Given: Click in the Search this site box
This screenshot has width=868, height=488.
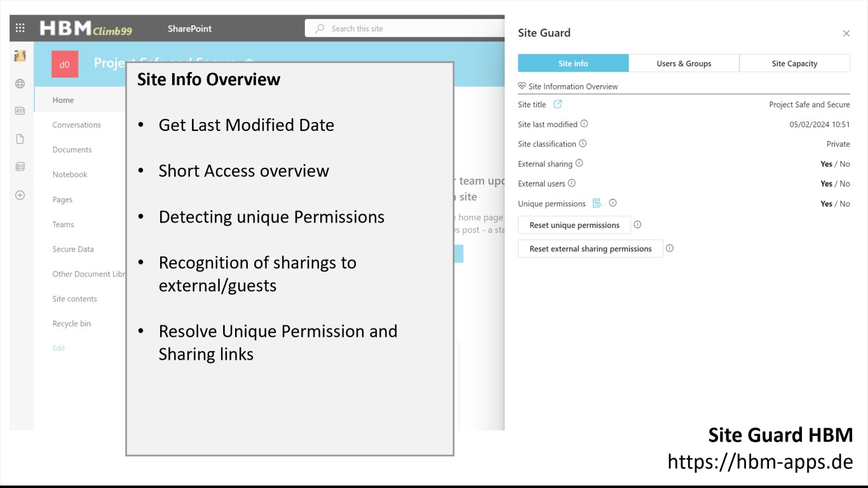Looking at the screenshot, I should (x=405, y=29).
